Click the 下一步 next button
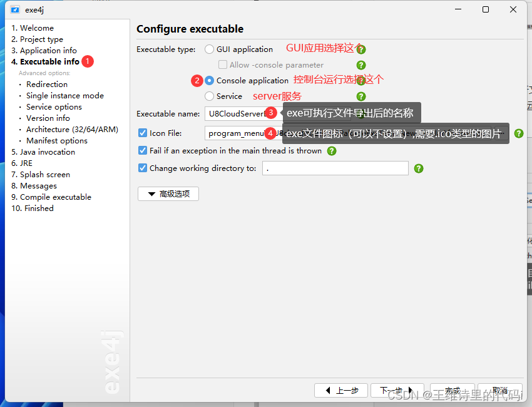 (397, 390)
